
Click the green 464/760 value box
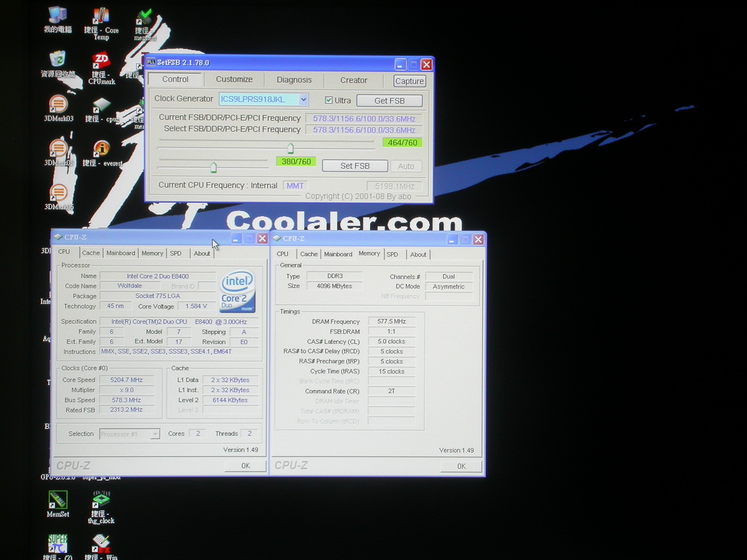[x=402, y=142]
